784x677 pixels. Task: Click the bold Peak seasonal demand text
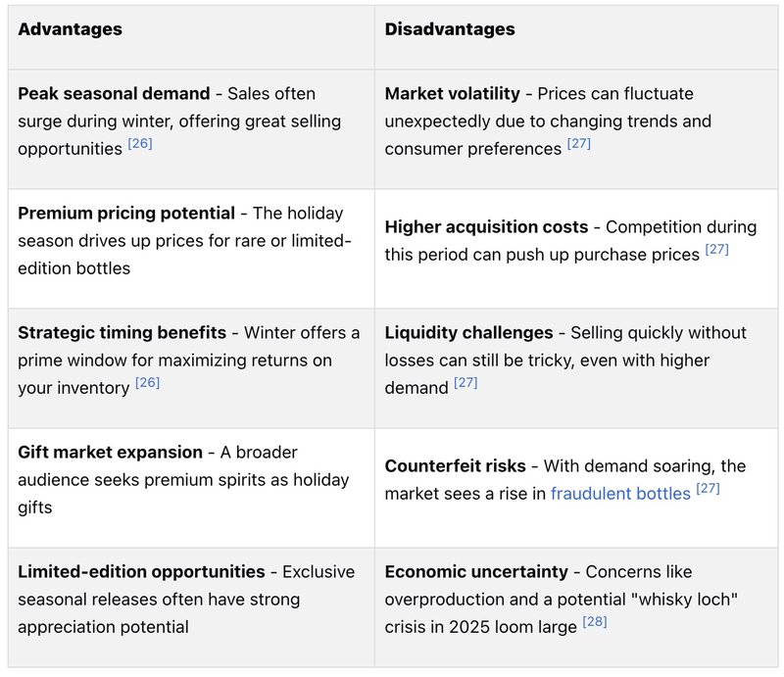[x=114, y=94]
